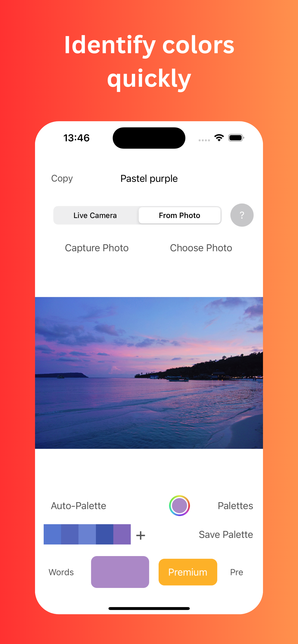This screenshot has width=298, height=644.
Task: Switch to Live Camera mode
Action: [95, 215]
